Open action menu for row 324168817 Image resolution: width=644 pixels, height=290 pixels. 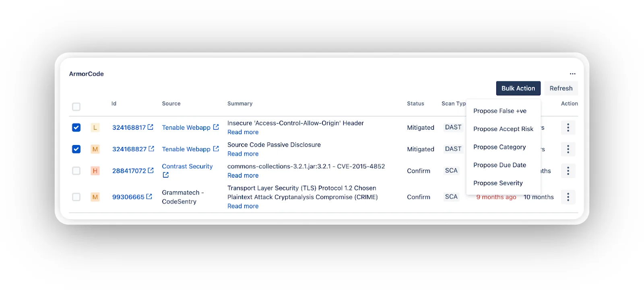pyautogui.click(x=568, y=127)
